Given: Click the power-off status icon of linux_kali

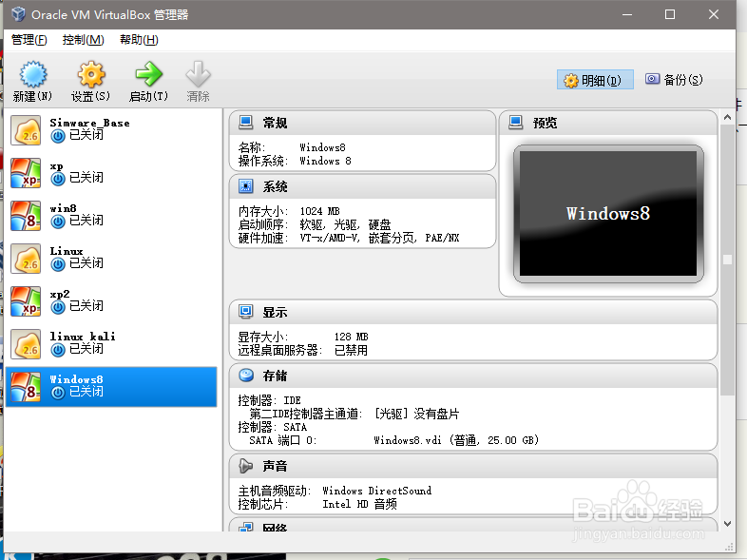Looking at the screenshot, I should click(58, 350).
